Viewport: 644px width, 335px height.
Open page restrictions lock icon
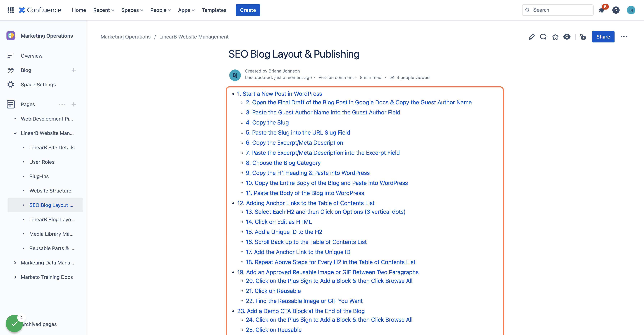pos(583,37)
